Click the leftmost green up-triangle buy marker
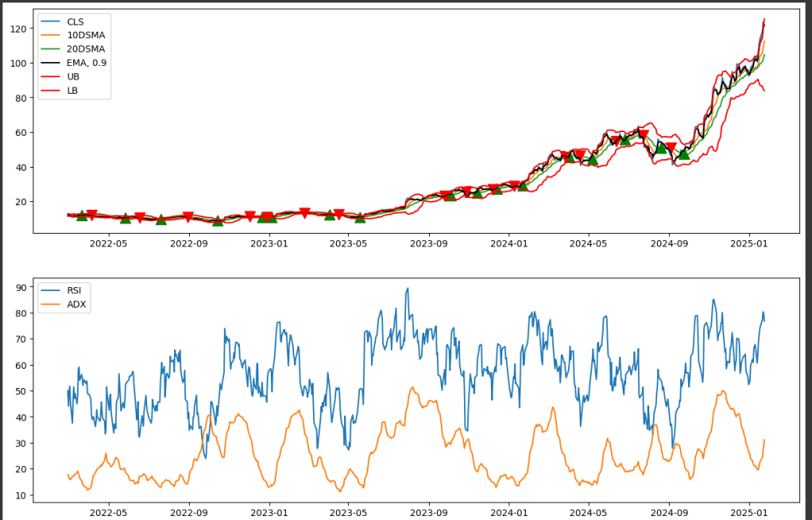The image size is (812, 520). click(82, 215)
